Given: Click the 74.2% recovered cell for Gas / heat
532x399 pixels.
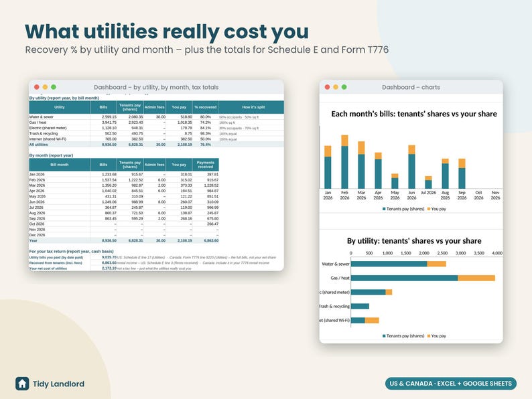Looking at the screenshot, I should (205, 123).
